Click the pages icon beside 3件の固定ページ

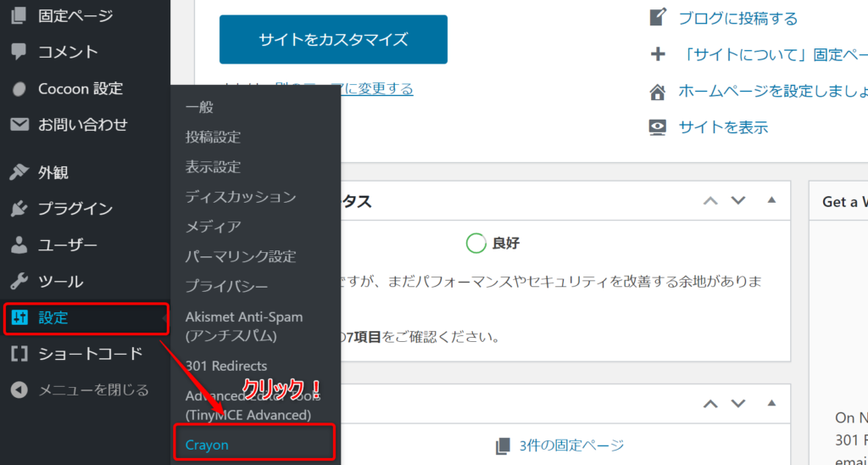503,445
